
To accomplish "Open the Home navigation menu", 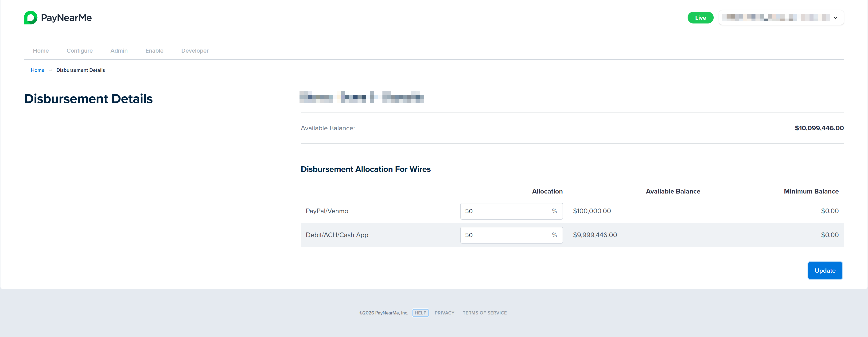I will click(41, 50).
